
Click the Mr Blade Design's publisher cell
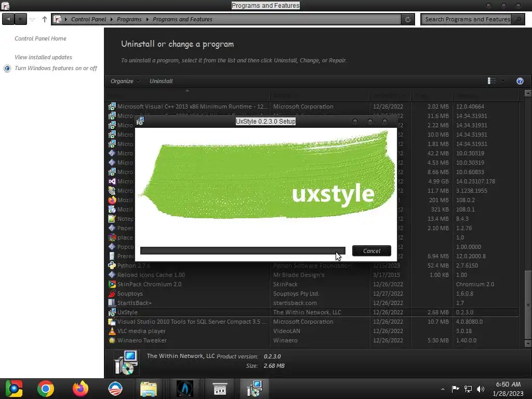pyautogui.click(x=299, y=275)
